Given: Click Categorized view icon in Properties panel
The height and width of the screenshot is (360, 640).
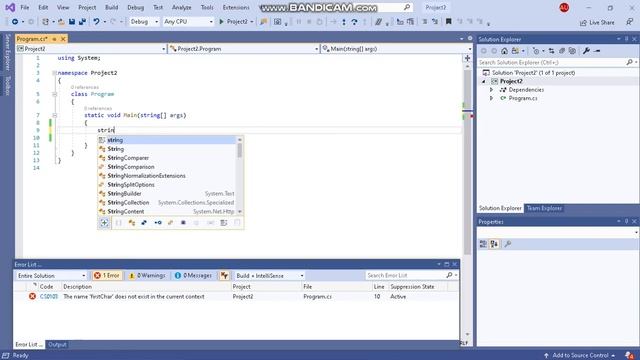Looking at the screenshot, I should 483,244.
